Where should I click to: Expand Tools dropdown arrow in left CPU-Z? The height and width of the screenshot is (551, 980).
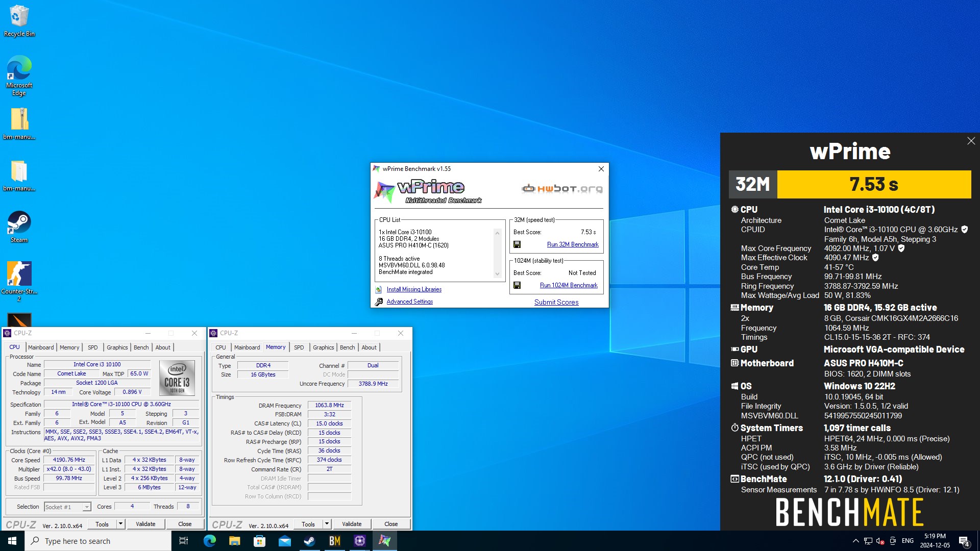coord(120,524)
